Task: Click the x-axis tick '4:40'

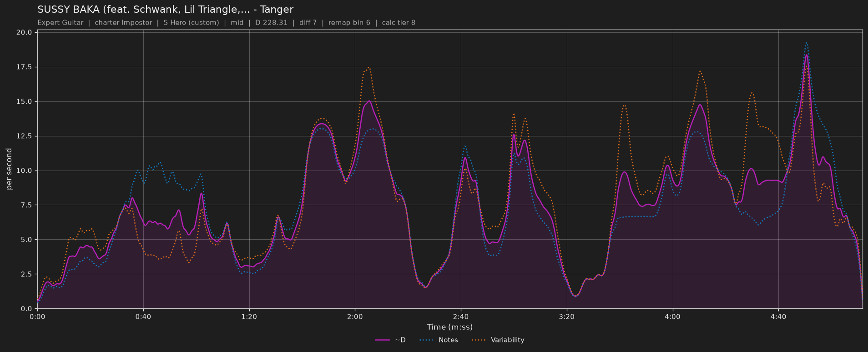Action: (x=778, y=317)
